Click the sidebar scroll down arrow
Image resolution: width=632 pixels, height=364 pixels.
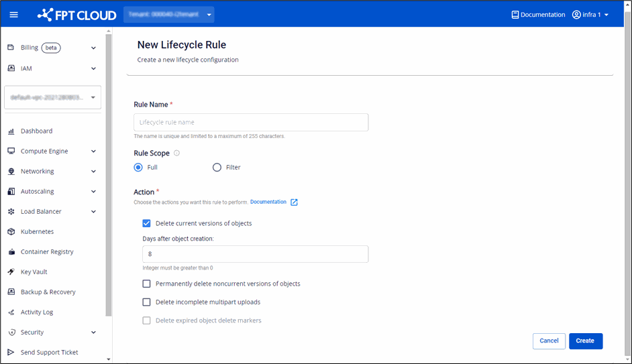coord(109,359)
